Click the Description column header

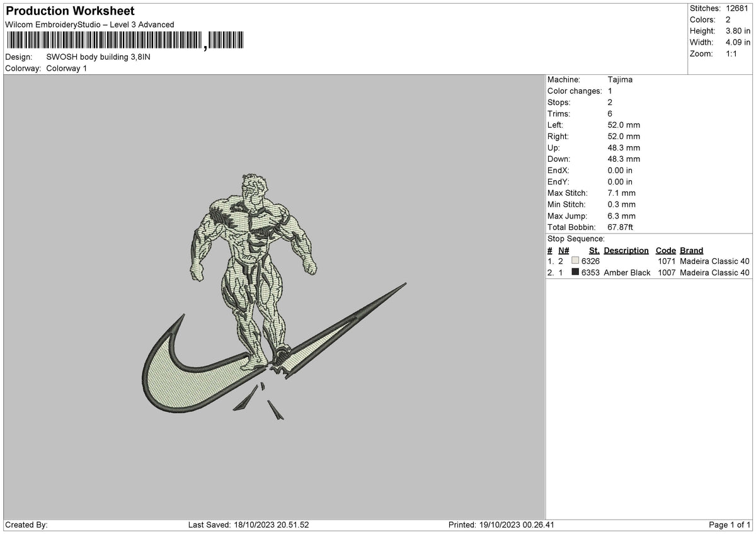tap(626, 251)
